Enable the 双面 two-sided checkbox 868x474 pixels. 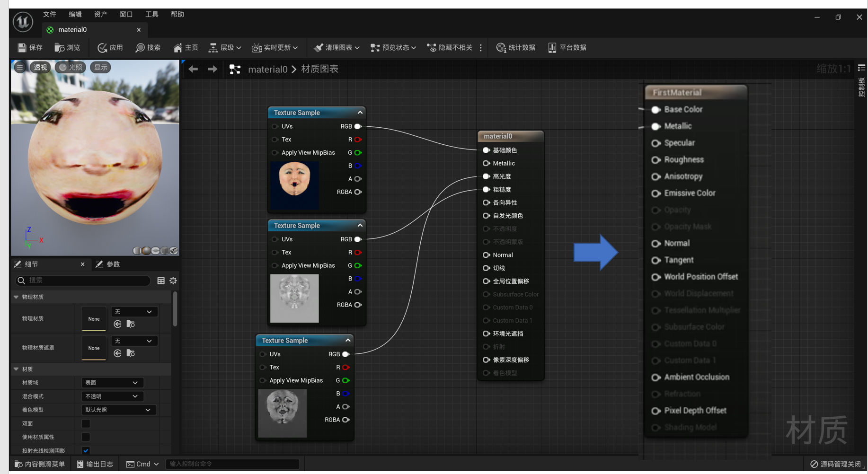point(86,423)
